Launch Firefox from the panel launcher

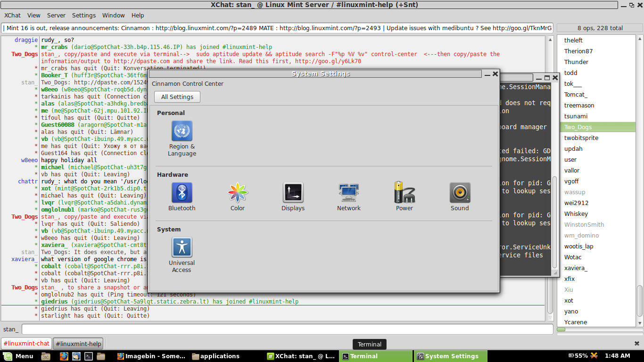[x=64, y=356]
